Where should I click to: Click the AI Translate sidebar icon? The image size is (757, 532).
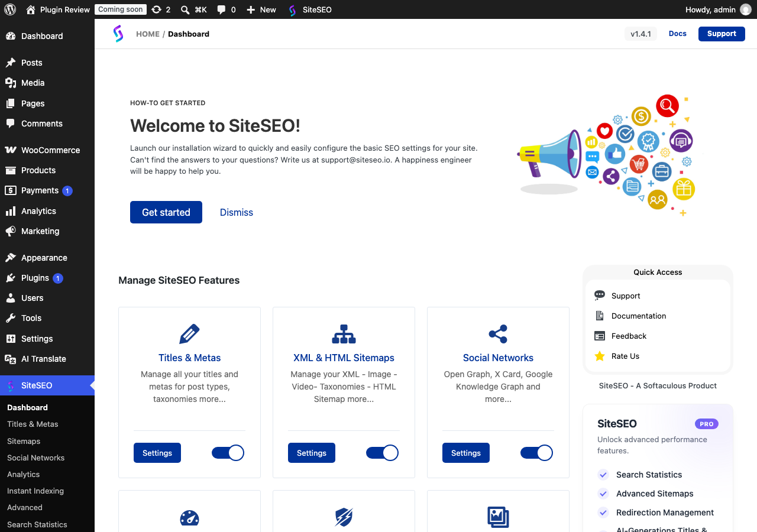[x=11, y=359]
